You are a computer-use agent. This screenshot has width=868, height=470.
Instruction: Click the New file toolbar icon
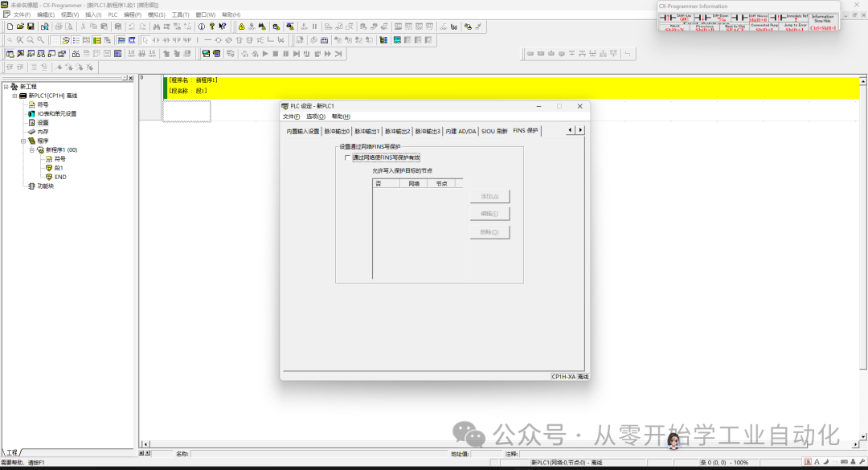coord(10,26)
